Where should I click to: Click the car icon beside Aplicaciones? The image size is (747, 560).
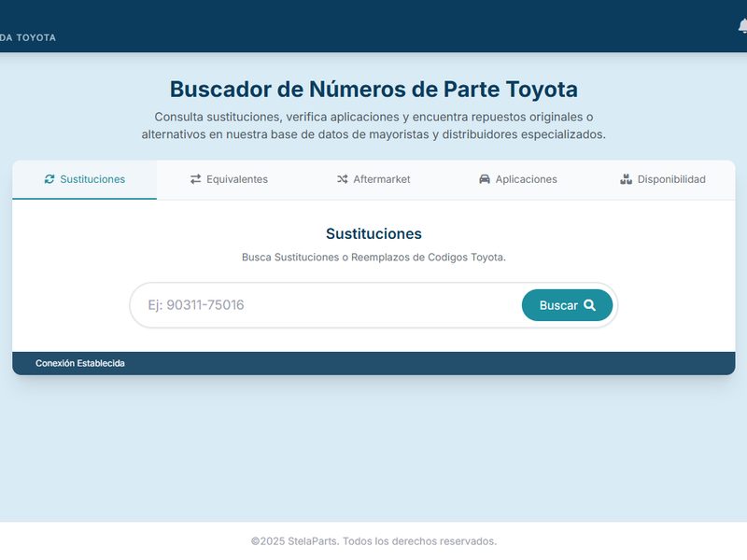[x=484, y=179]
